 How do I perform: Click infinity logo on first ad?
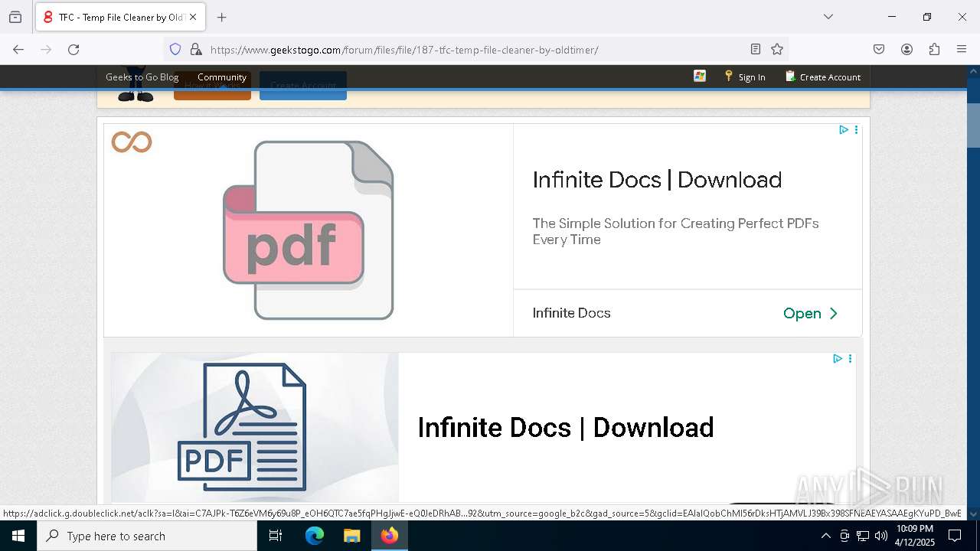tap(132, 142)
